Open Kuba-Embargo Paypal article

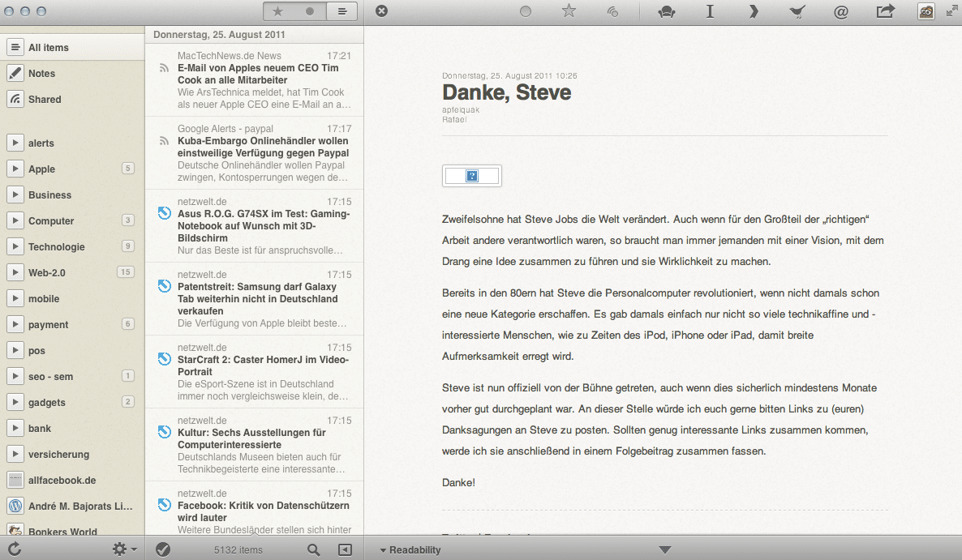tap(255, 152)
